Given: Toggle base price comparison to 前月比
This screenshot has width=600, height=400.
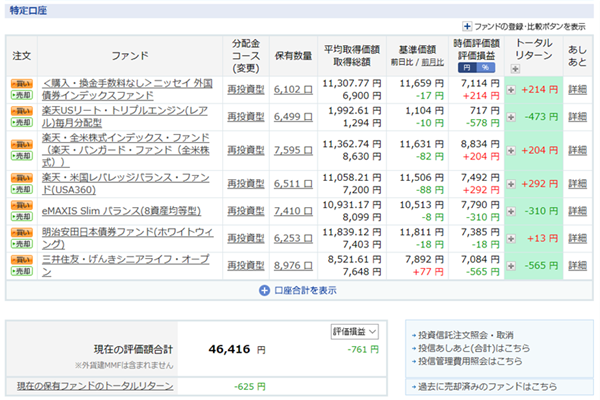Looking at the screenshot, I should 433,62.
